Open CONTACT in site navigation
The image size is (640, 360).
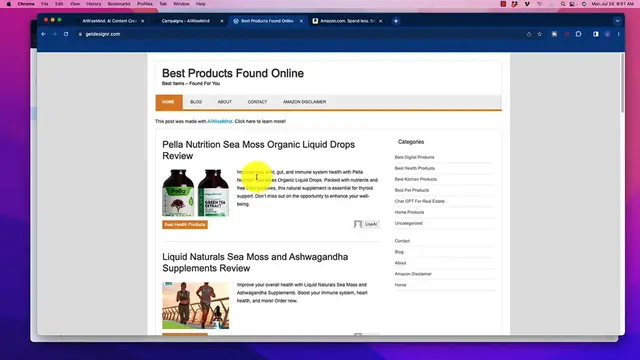click(257, 102)
